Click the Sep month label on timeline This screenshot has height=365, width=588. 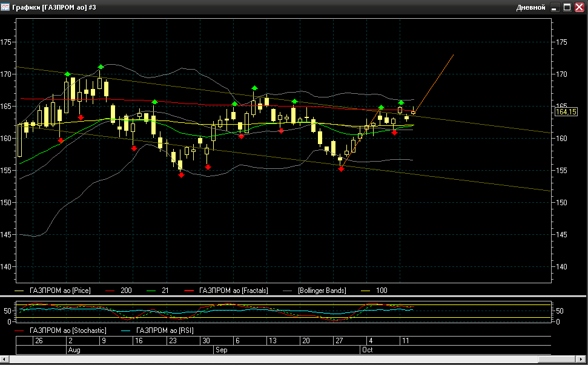click(221, 350)
